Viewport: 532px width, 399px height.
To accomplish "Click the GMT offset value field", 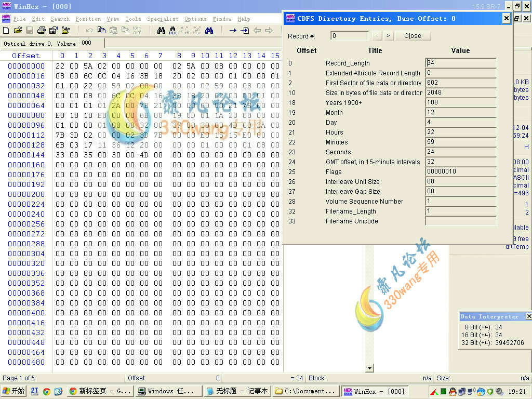I will coord(461,162).
